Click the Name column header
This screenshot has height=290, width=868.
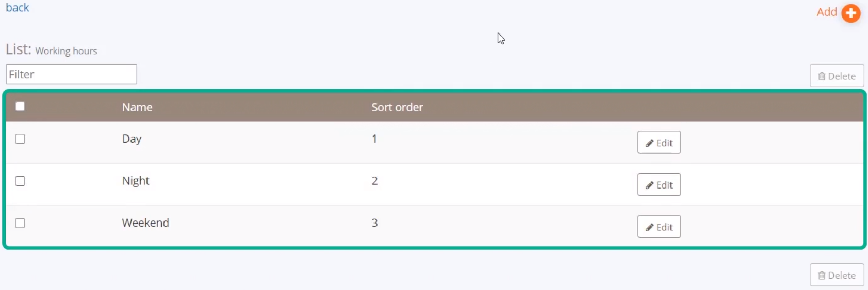pyautogui.click(x=137, y=107)
